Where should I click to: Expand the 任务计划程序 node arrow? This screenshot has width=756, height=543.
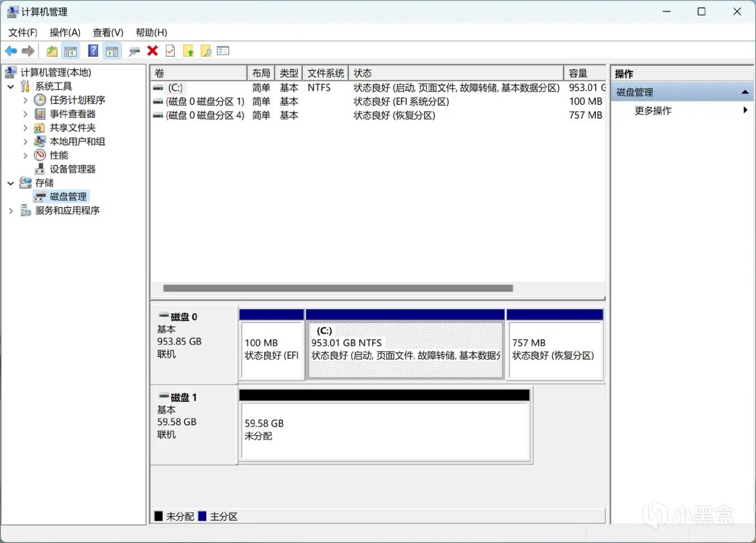coord(25,100)
